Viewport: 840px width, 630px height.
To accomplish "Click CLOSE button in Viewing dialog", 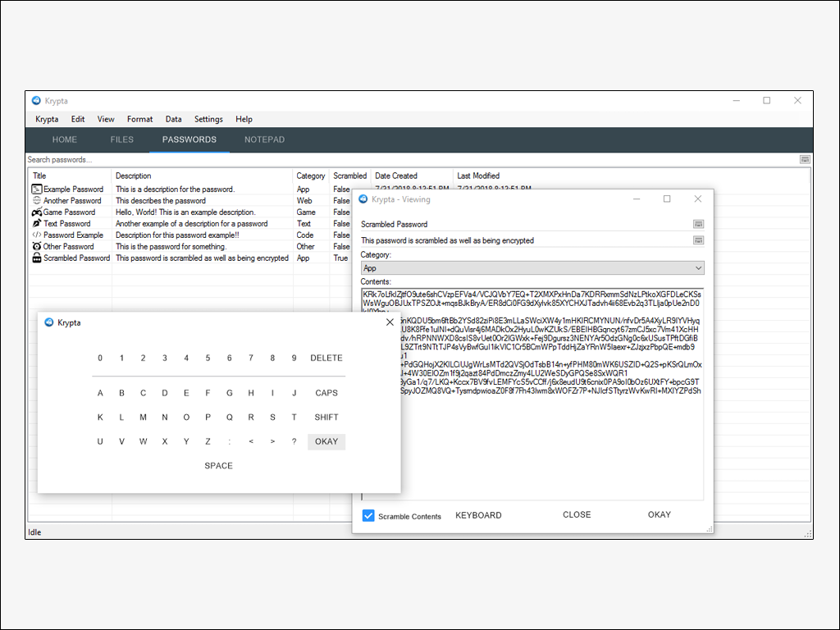I will click(x=577, y=514).
